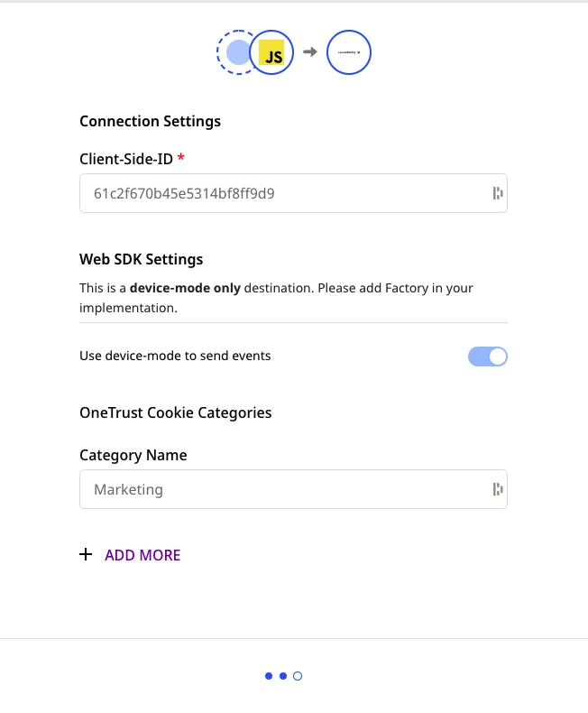588x713 pixels.
Task: Click the "Use device-mode to send events" label
Action: [x=175, y=356]
